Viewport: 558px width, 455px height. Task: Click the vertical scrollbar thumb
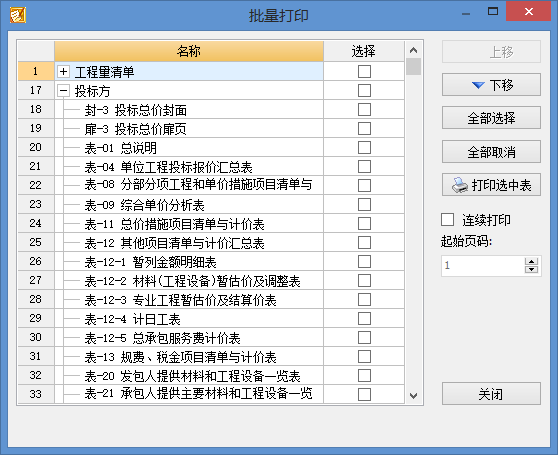pyautogui.click(x=413, y=67)
